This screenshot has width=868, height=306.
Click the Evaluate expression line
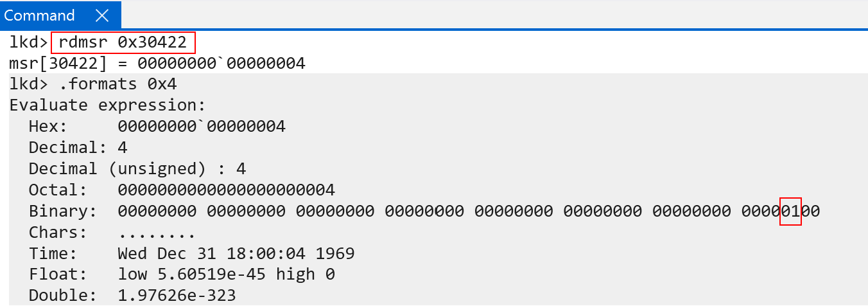107,105
